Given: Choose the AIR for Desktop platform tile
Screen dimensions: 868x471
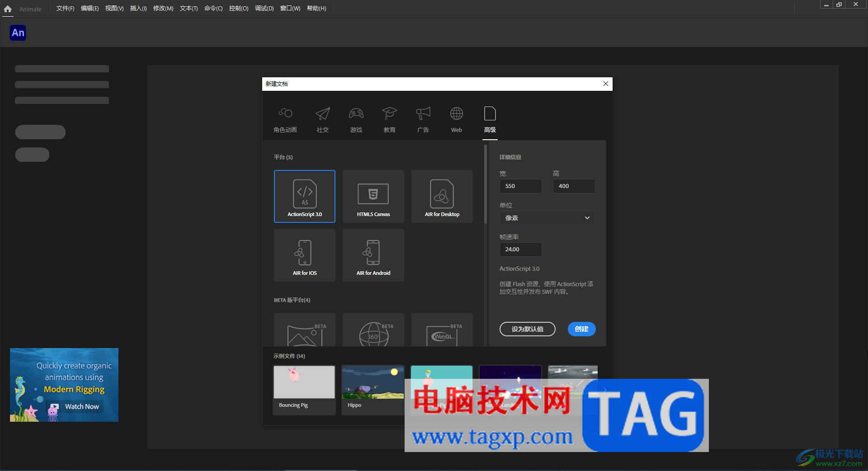Looking at the screenshot, I should [x=442, y=196].
